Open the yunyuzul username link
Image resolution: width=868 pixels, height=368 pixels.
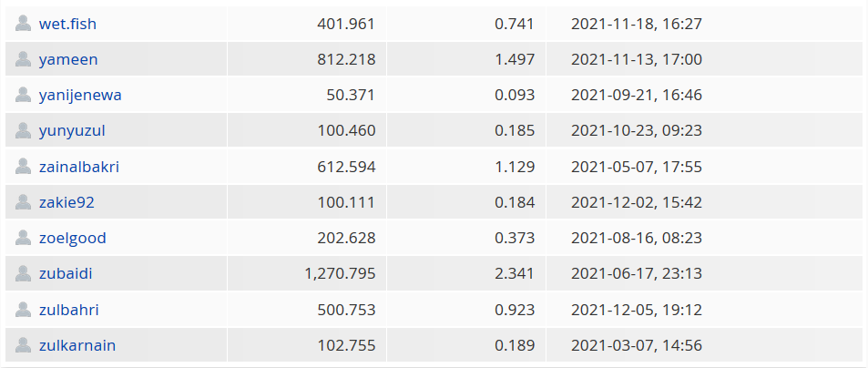tap(72, 131)
